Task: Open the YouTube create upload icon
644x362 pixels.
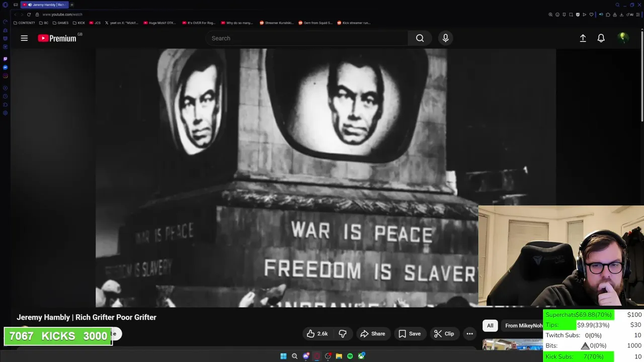Action: 583,38
